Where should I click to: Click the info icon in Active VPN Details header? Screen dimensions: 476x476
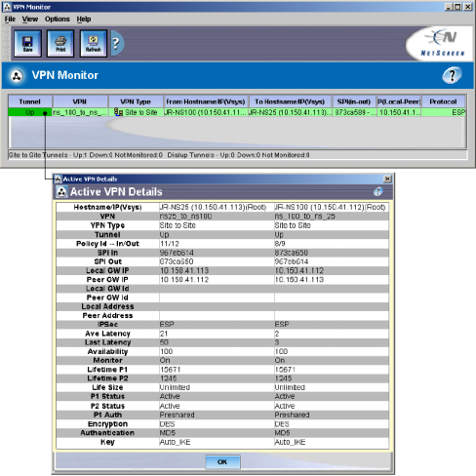pyautogui.click(x=377, y=191)
